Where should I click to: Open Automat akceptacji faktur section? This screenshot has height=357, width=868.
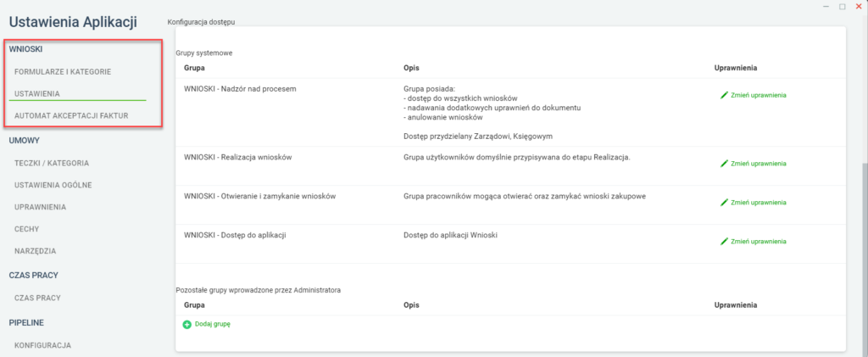(71, 116)
